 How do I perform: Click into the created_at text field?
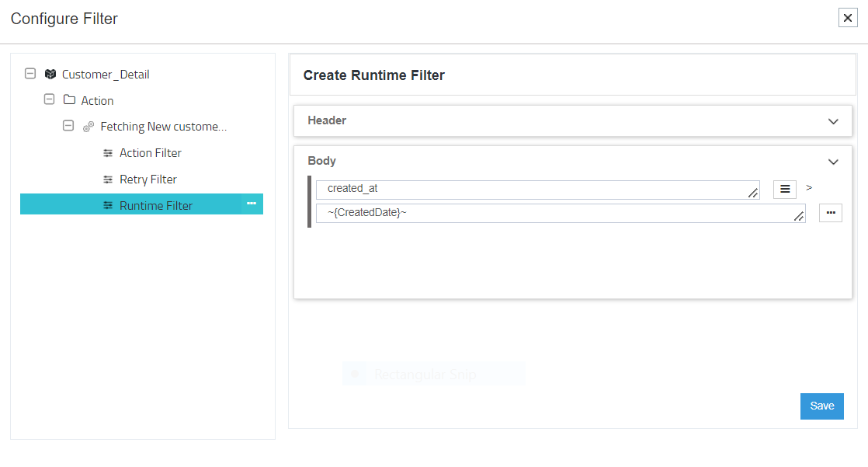pyautogui.click(x=536, y=190)
